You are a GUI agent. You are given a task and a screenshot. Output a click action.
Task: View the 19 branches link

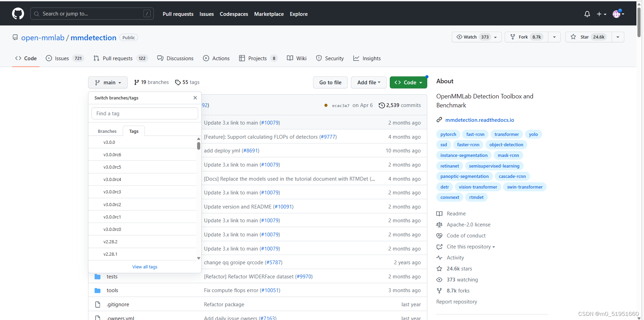pos(151,82)
